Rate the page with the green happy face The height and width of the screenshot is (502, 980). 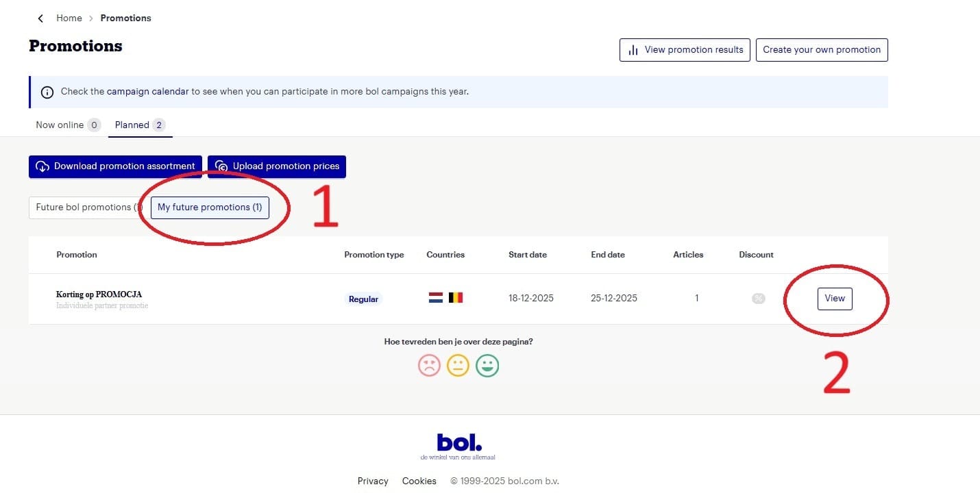tap(487, 365)
